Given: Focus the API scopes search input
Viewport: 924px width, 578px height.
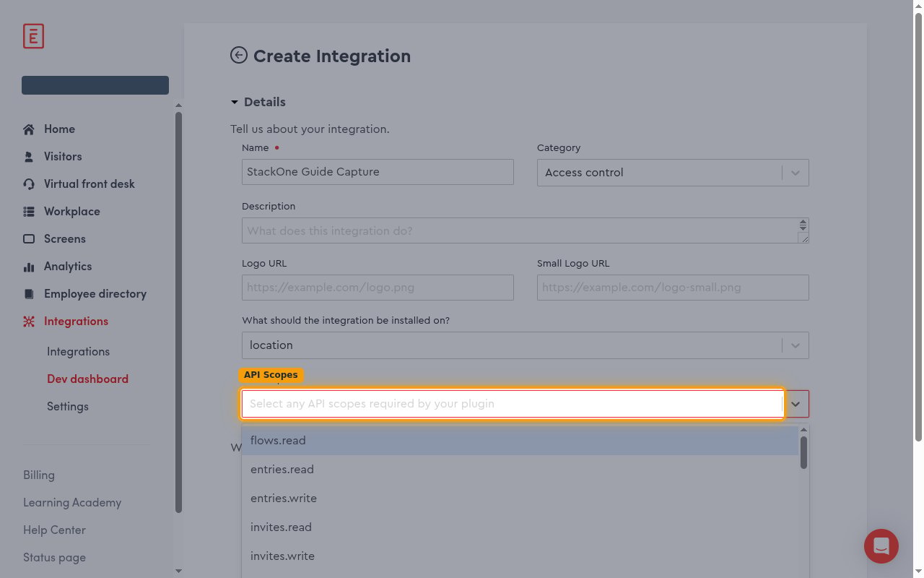Looking at the screenshot, I should click(x=513, y=404).
